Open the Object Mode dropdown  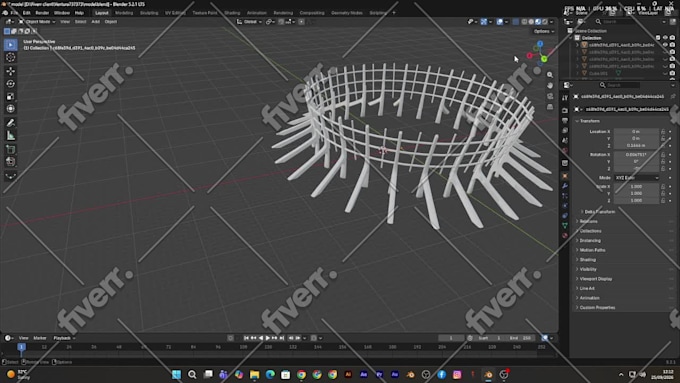pos(37,22)
